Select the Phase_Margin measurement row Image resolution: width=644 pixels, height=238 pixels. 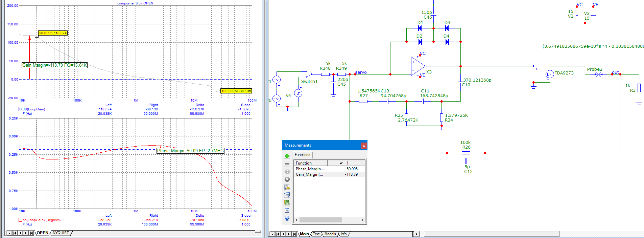[310, 169]
